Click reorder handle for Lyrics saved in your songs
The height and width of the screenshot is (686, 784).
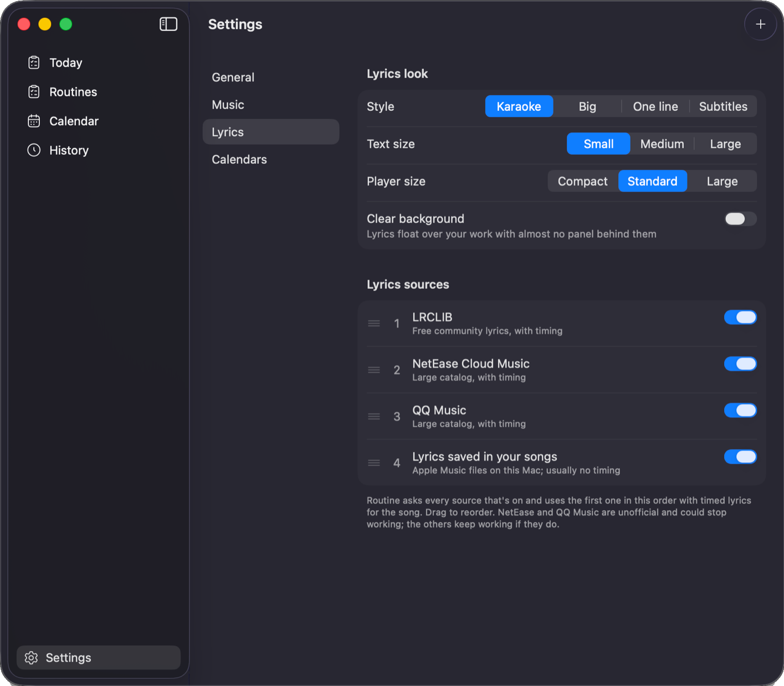374,463
